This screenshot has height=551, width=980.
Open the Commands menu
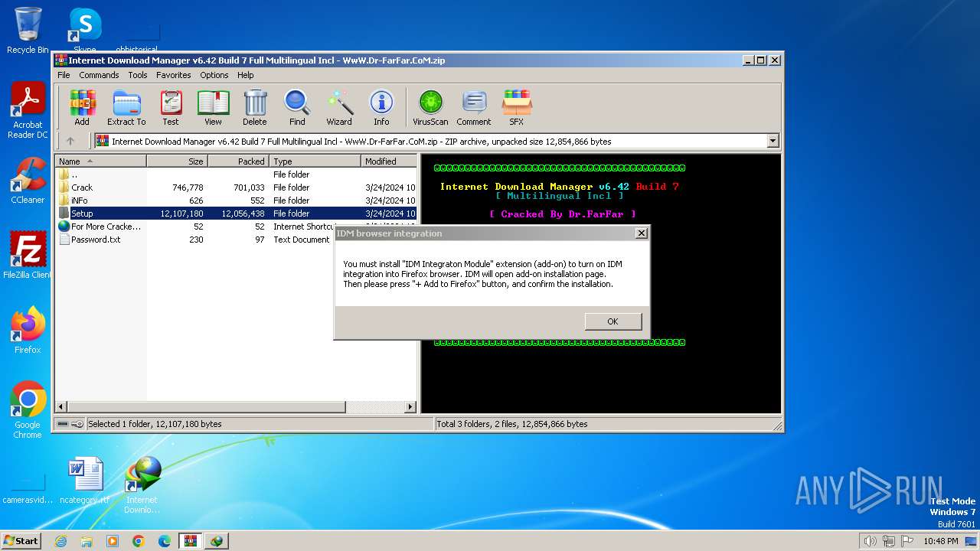point(99,75)
